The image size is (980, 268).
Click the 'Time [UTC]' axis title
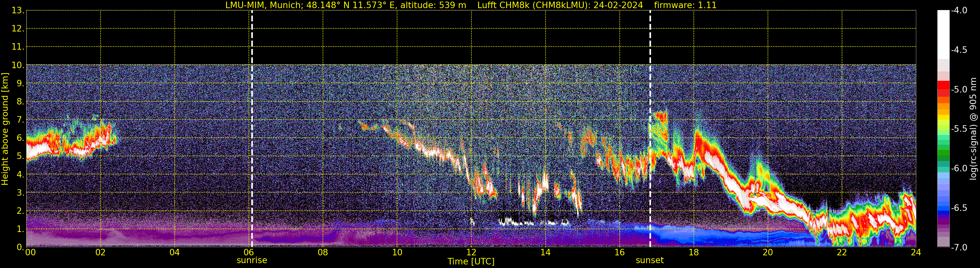point(471,262)
